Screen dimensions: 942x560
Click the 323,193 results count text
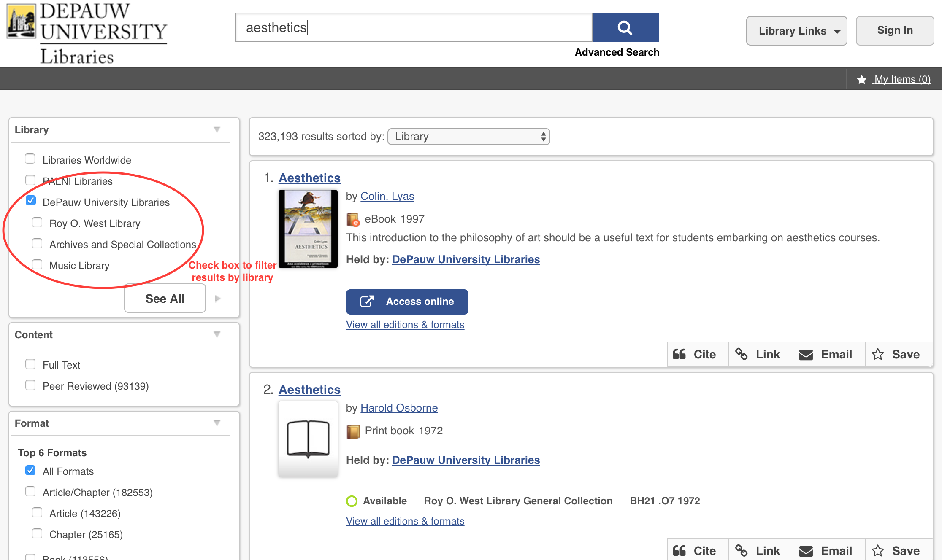click(321, 137)
